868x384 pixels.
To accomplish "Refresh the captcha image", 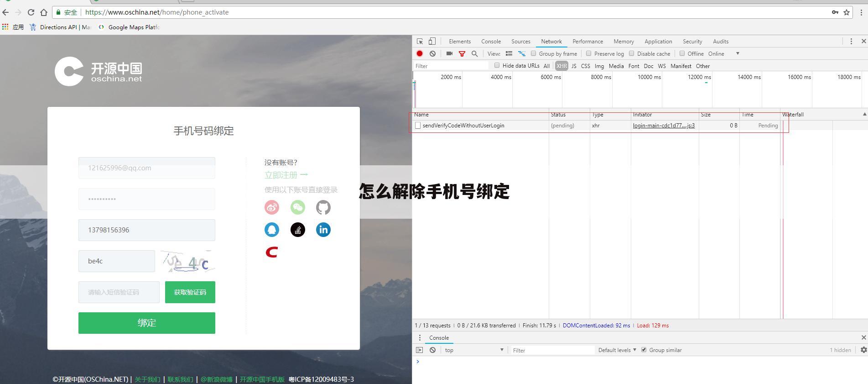I will [187, 261].
